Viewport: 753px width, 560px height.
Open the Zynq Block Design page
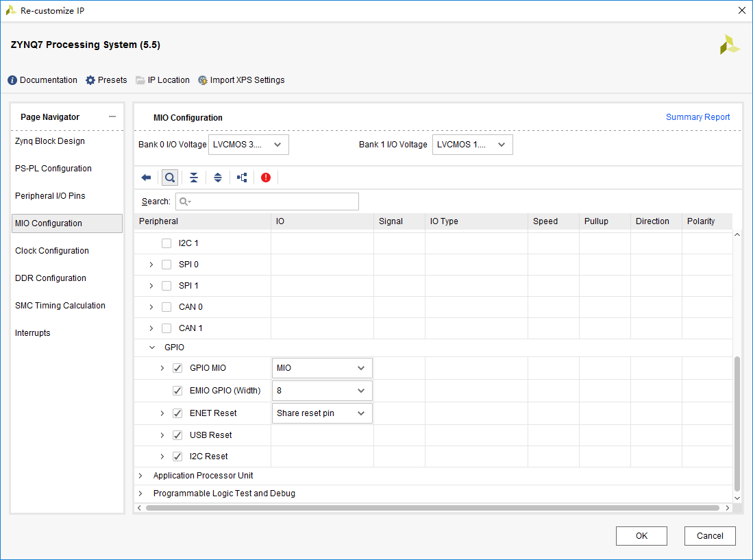[50, 141]
